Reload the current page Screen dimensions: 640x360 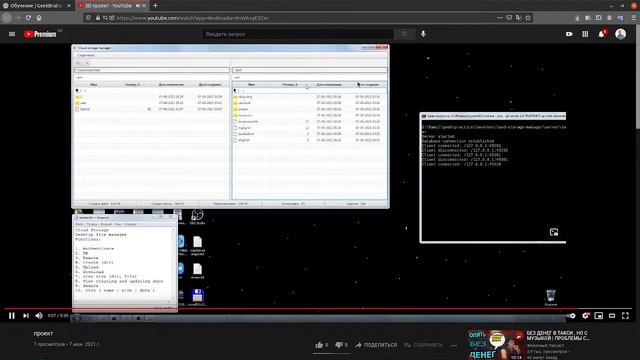pos(28,18)
